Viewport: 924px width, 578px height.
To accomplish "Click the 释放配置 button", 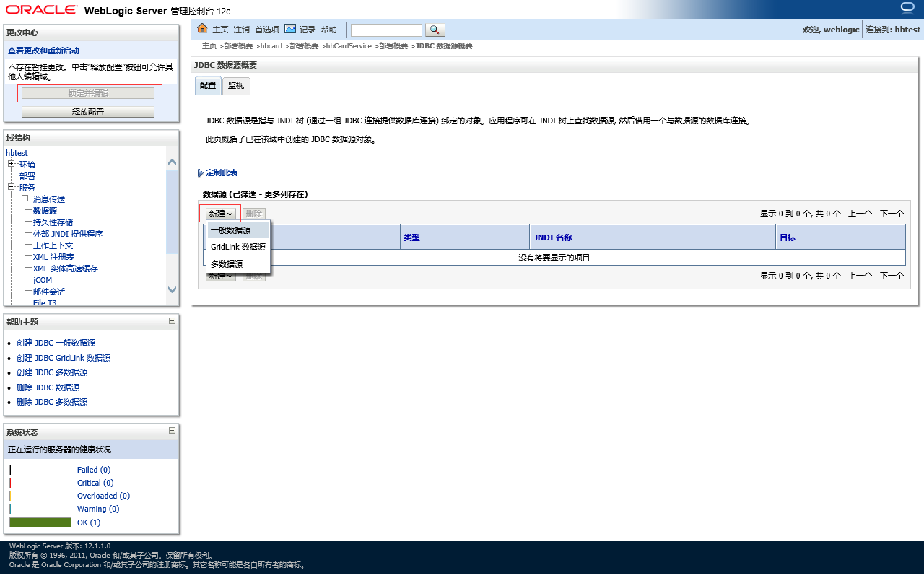I will (x=88, y=112).
